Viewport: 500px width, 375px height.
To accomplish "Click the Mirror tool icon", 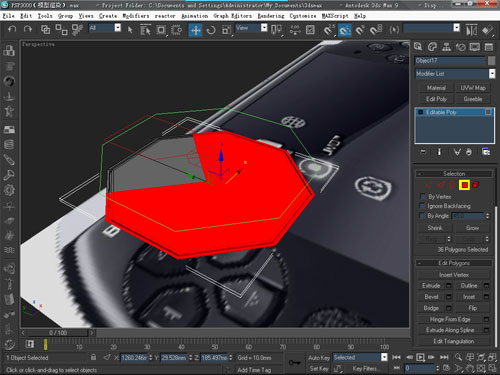I will [471, 30].
